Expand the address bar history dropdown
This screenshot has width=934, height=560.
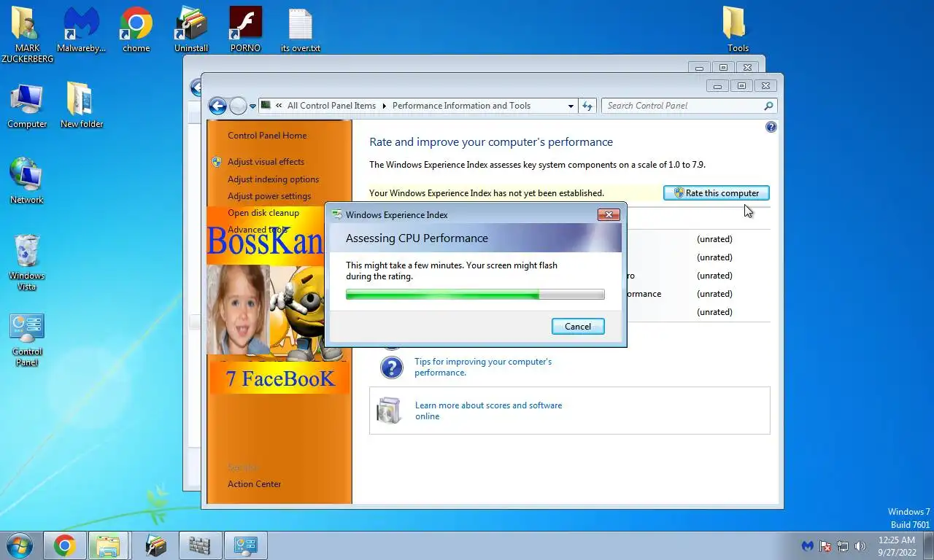pyautogui.click(x=571, y=106)
